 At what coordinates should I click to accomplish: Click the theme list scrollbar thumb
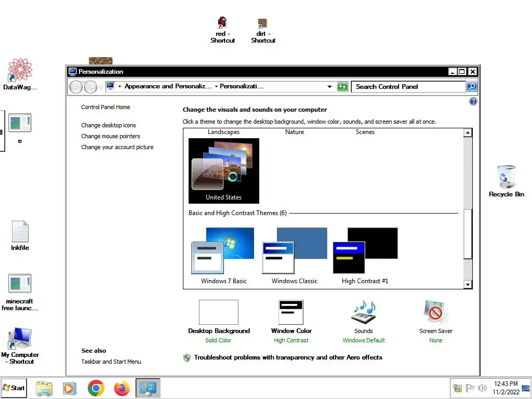468,234
